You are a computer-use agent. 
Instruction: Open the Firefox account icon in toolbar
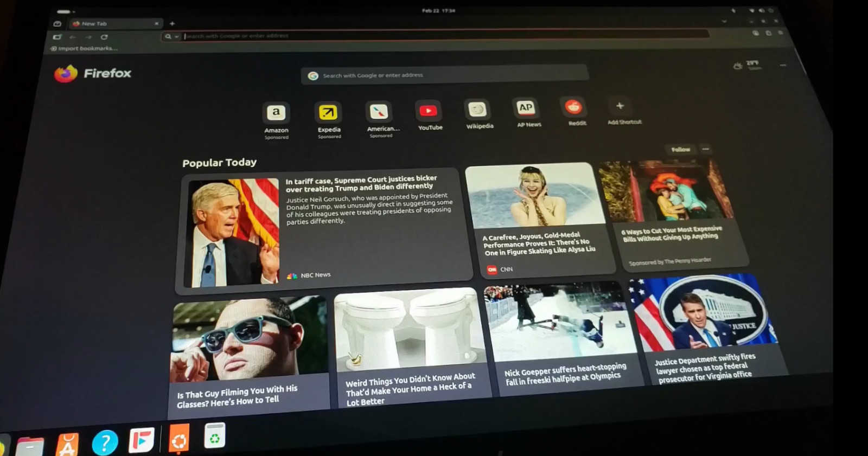pyautogui.click(x=756, y=33)
